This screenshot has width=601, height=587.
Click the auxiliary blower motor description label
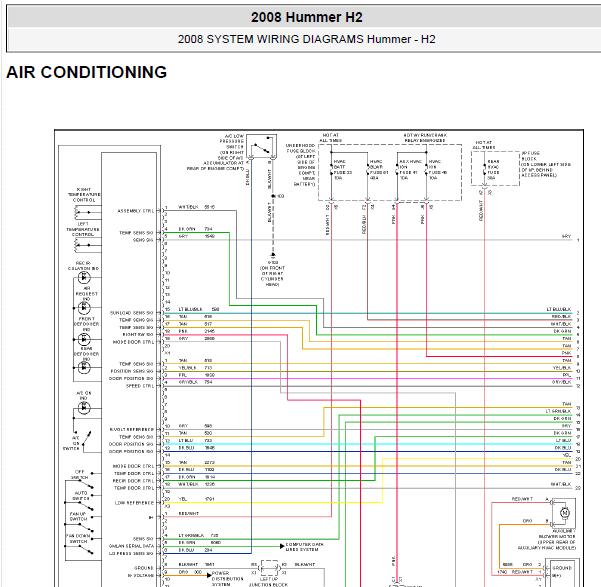click(x=547, y=539)
